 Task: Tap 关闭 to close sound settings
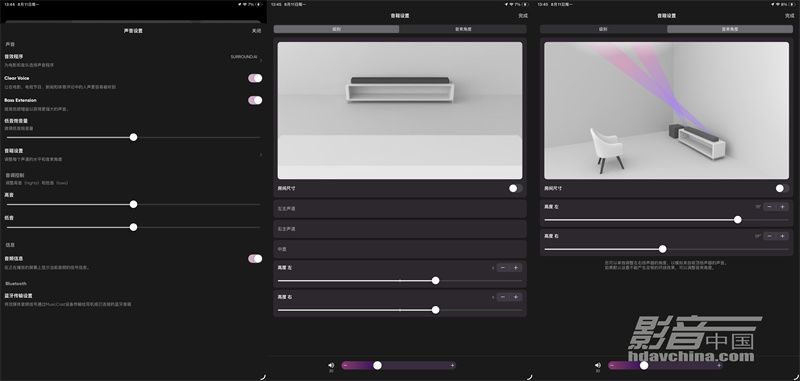click(256, 31)
